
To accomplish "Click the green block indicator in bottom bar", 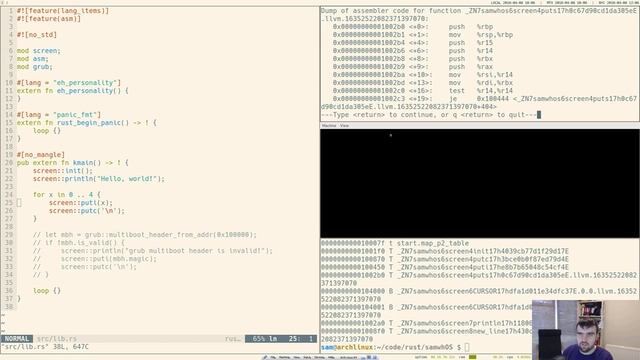I will (x=473, y=357).
